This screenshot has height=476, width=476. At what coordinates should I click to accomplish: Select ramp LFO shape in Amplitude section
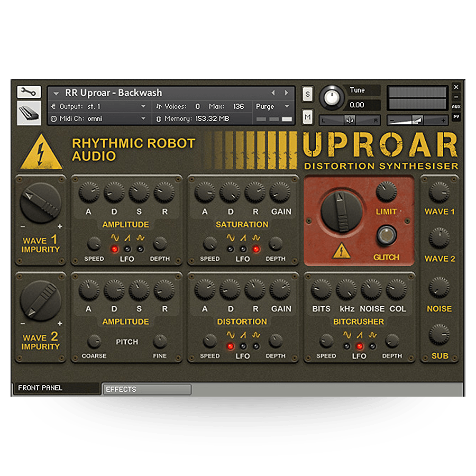tap(127, 237)
